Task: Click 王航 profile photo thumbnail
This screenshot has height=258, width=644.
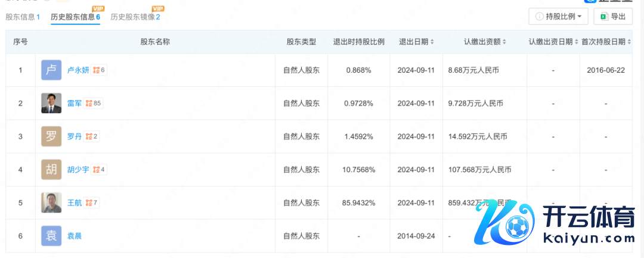Action: click(51, 203)
